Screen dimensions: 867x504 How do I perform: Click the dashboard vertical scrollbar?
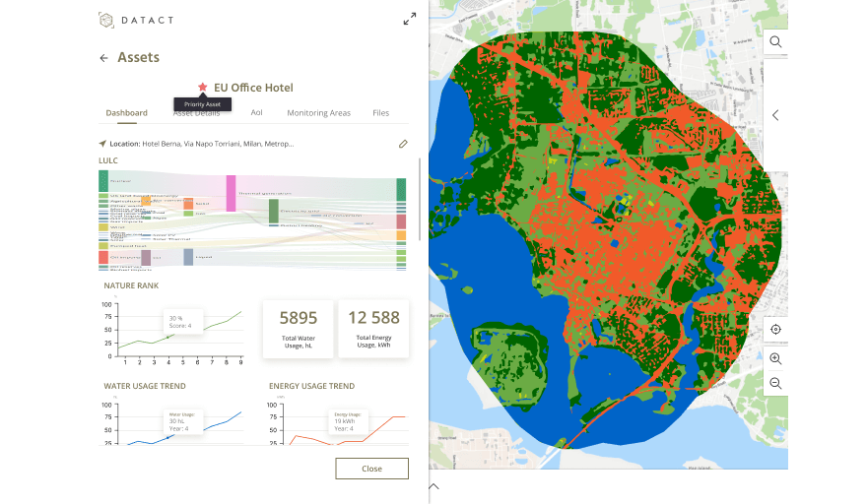point(421,197)
